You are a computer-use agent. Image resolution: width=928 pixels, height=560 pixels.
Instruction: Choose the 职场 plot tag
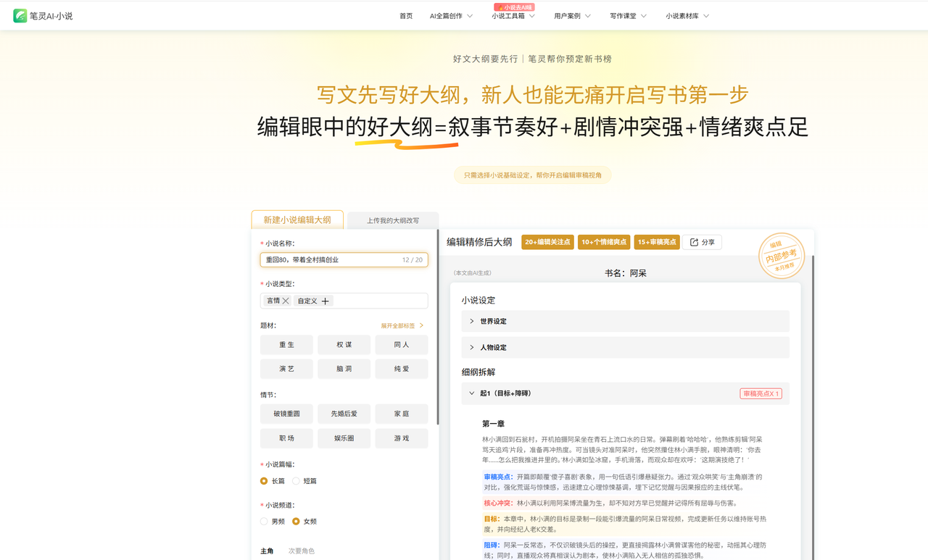pyautogui.click(x=286, y=438)
